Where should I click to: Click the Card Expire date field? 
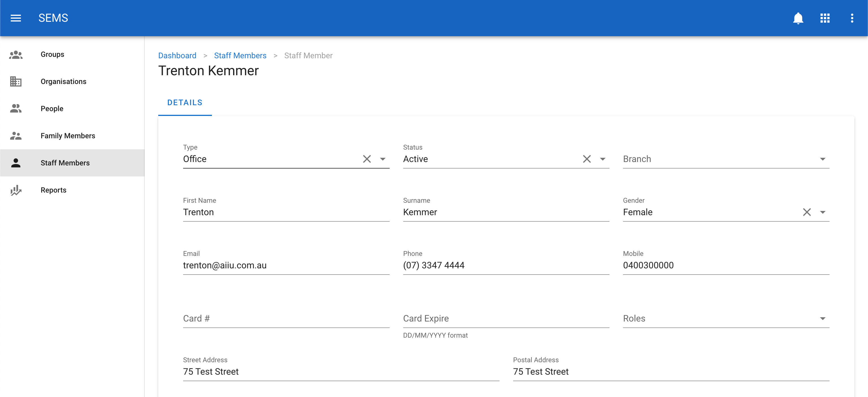coord(505,318)
